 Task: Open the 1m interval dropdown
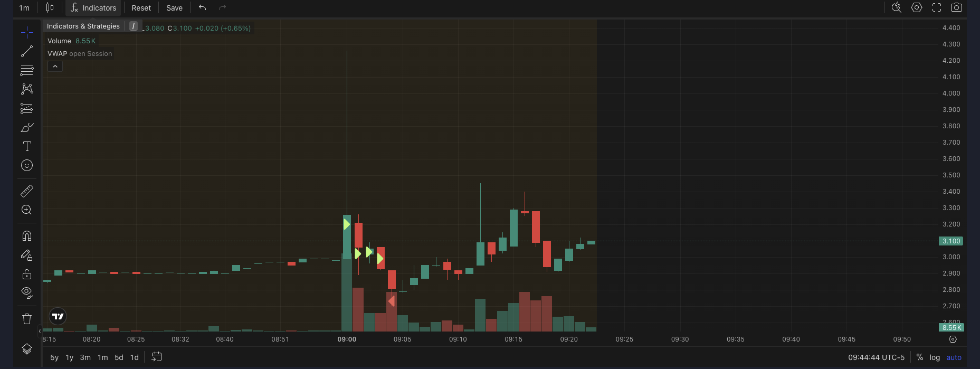[24, 8]
